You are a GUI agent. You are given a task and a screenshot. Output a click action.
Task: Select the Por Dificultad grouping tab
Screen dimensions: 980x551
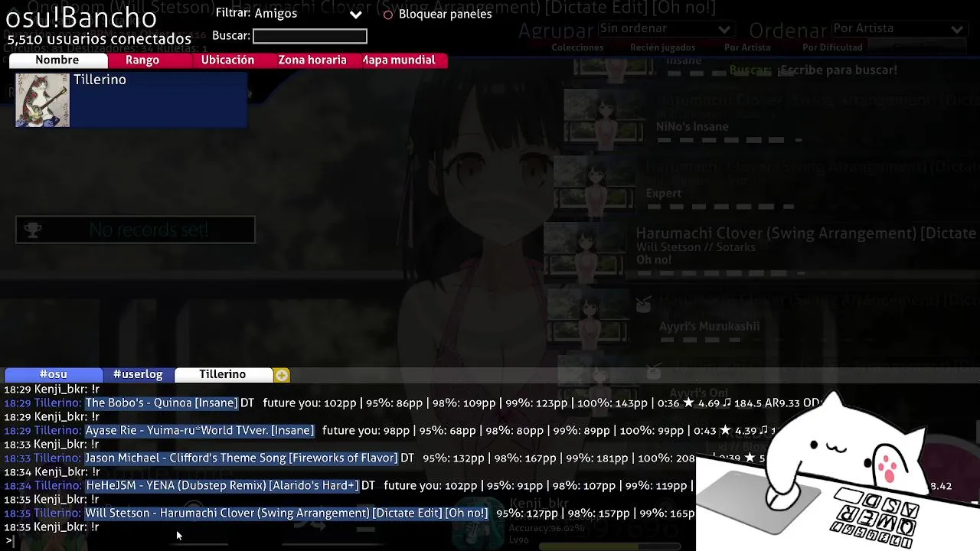coord(832,47)
